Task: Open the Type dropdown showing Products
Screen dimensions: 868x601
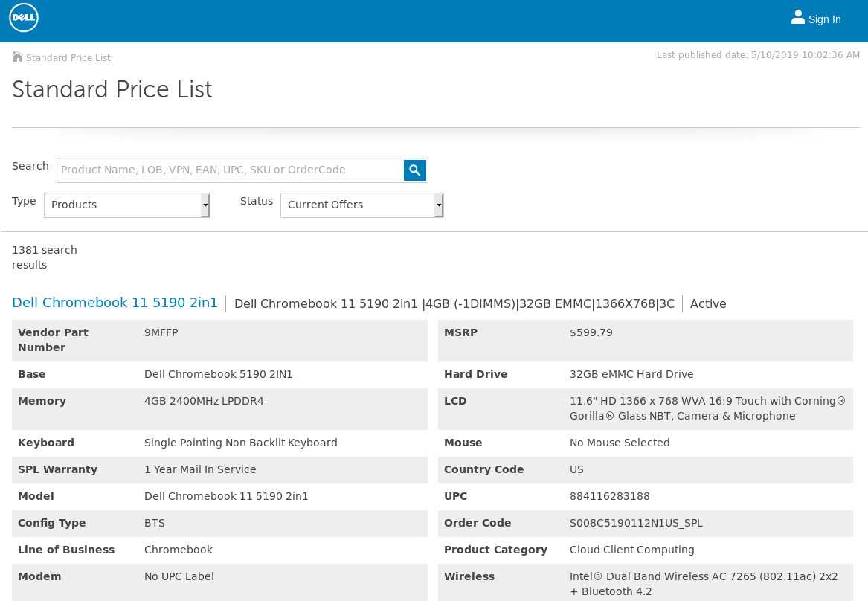Action: click(126, 205)
